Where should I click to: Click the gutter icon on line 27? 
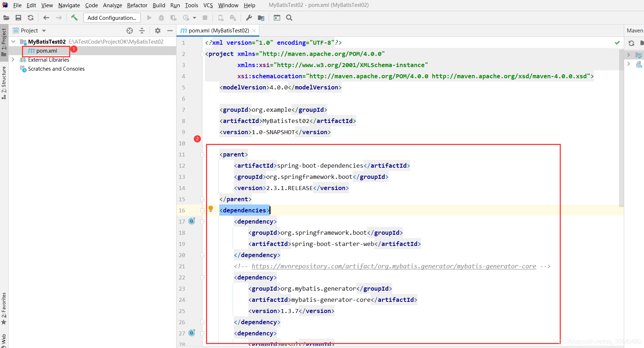point(192,332)
